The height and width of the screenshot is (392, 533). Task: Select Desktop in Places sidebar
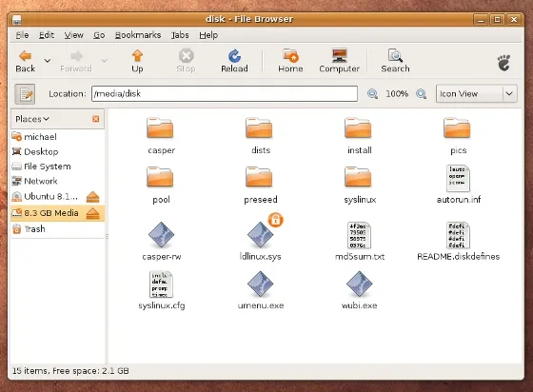coord(57,151)
